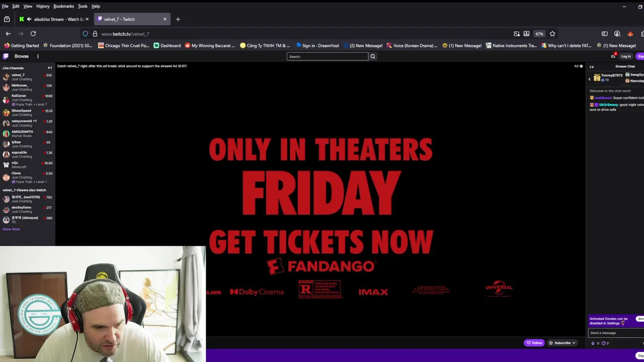Image resolution: width=644 pixels, height=362 pixels.
Task: Close the velvet_7 - Twitch tab
Action: [x=165, y=19]
